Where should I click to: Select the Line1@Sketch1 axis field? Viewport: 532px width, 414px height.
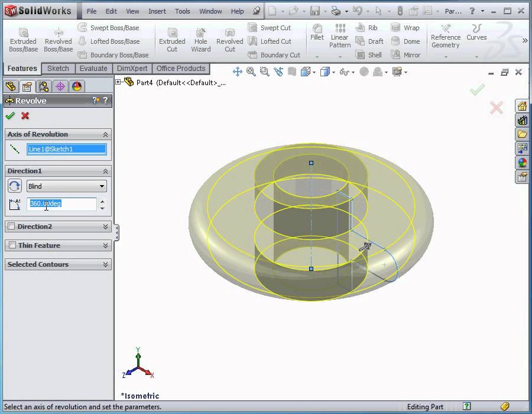point(66,149)
